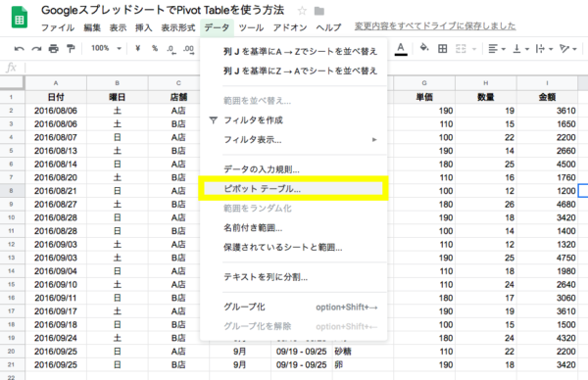Choose グループ化 menu entry
This screenshot has height=380, width=588.
293,308
